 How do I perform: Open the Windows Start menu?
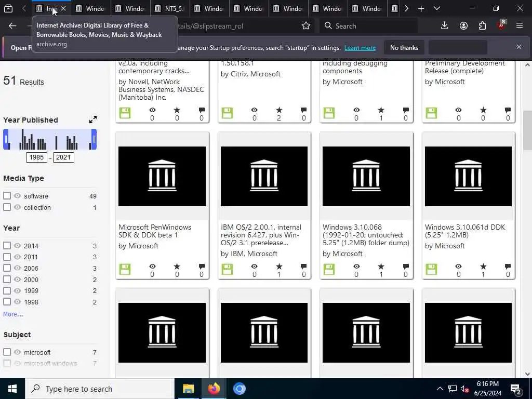point(12,389)
